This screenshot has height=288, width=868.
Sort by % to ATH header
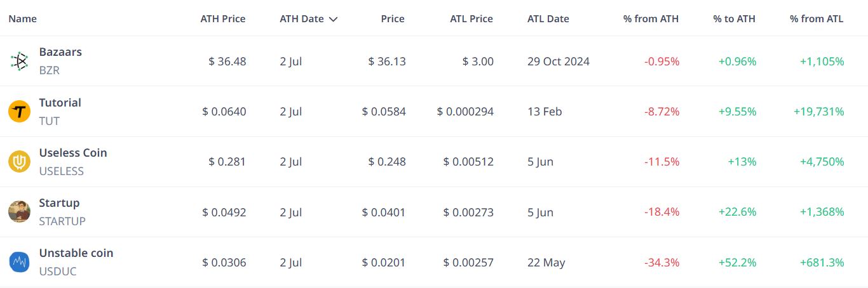pyautogui.click(x=735, y=19)
